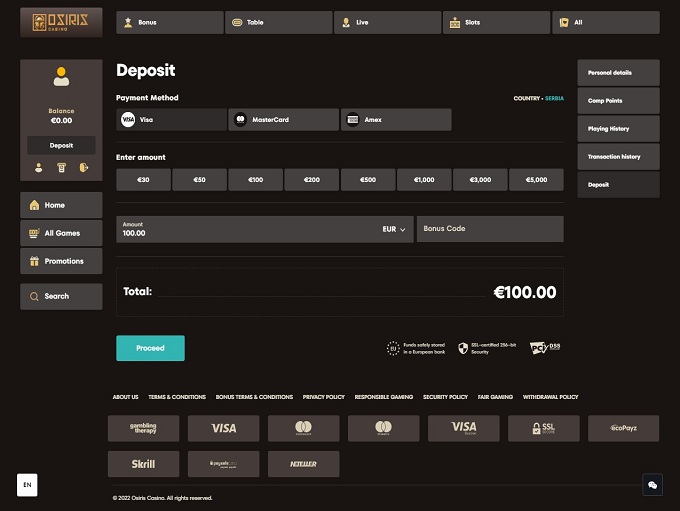The width and height of the screenshot is (680, 511).
Task: Click the PCI DSS badge
Action: click(545, 347)
